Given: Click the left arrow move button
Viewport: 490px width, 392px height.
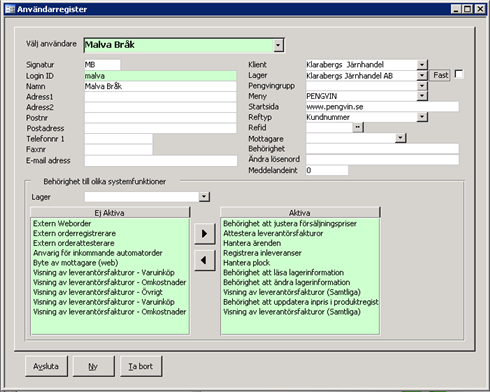Looking at the screenshot, I should pyautogui.click(x=204, y=260).
